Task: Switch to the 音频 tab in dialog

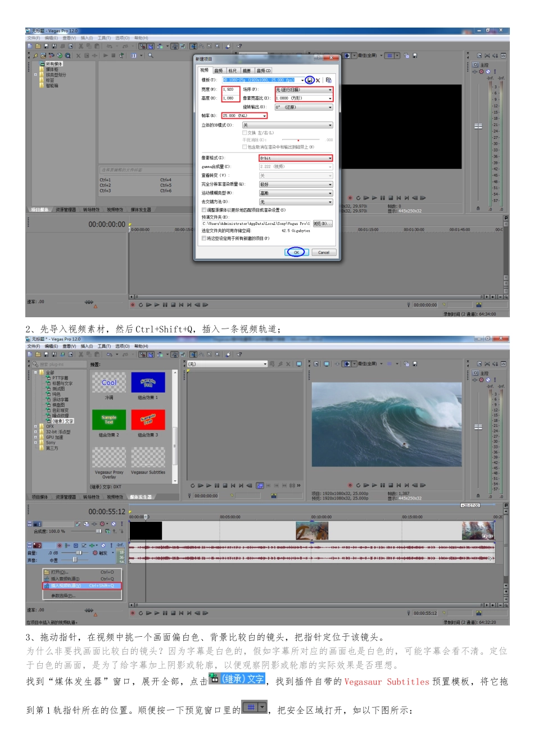Action: click(x=219, y=71)
